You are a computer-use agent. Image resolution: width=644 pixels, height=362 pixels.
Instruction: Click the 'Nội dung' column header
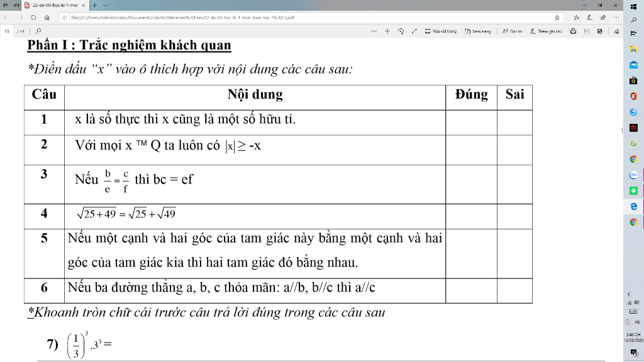coord(255,95)
